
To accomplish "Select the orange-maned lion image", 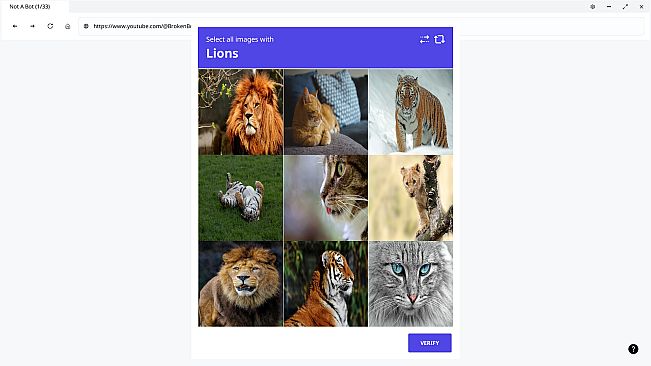I will pyautogui.click(x=241, y=112).
